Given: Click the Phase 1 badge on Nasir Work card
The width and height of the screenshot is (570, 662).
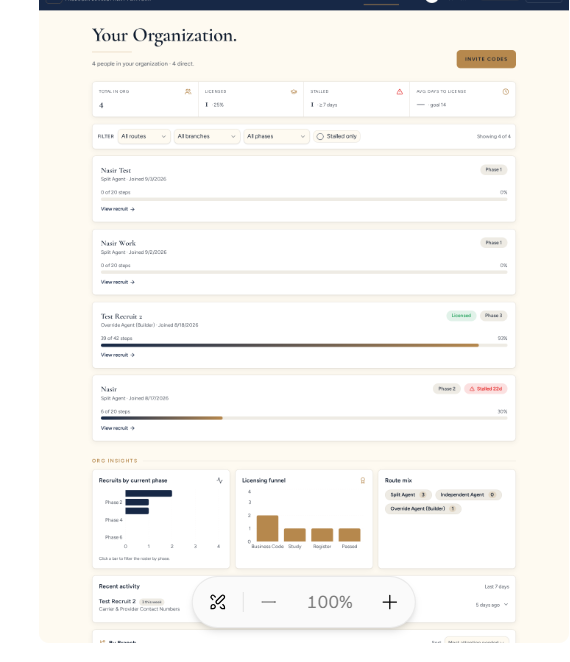Looking at the screenshot, I should tap(494, 243).
